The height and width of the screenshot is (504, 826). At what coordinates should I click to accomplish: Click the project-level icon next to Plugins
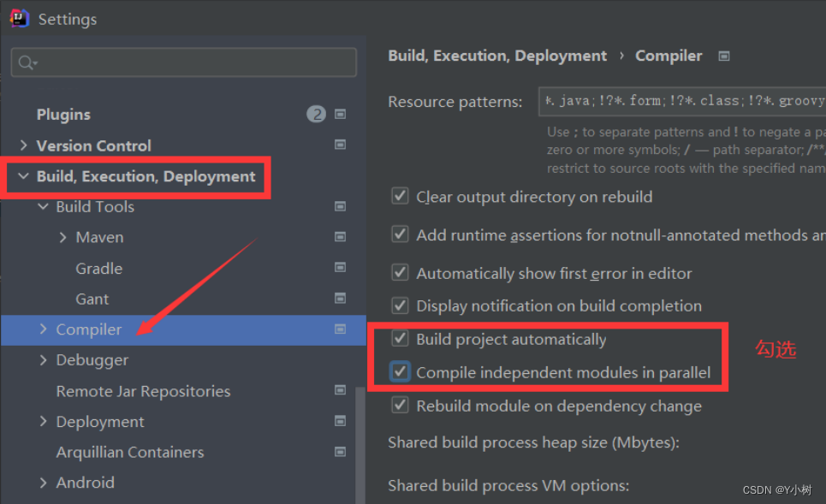click(x=341, y=115)
